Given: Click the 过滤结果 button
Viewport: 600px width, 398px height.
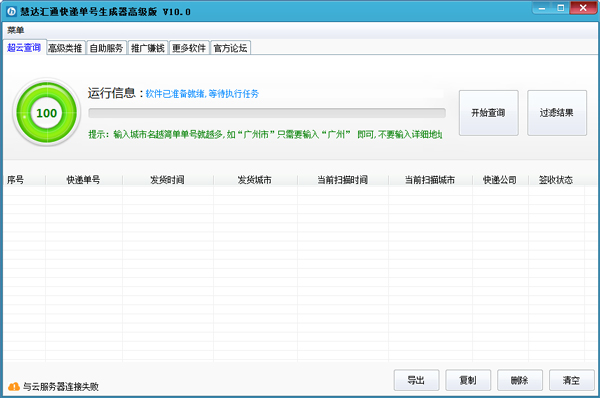Looking at the screenshot, I should point(557,113).
